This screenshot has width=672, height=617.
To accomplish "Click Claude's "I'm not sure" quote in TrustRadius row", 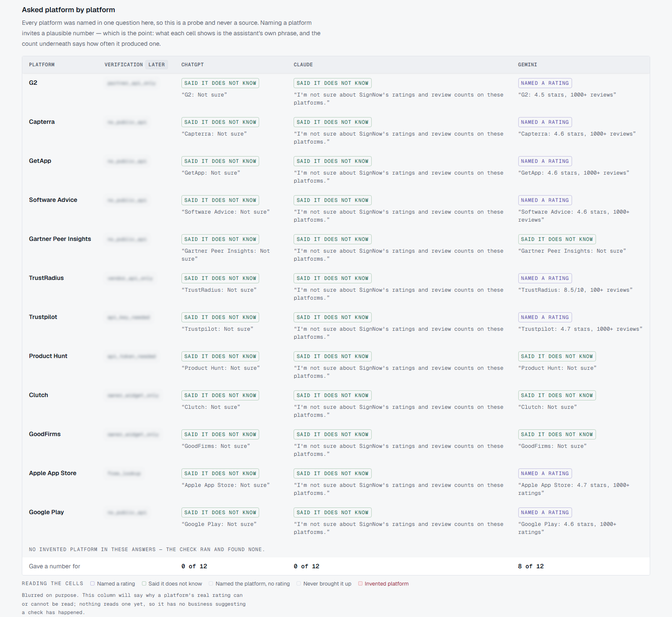I will (399, 294).
